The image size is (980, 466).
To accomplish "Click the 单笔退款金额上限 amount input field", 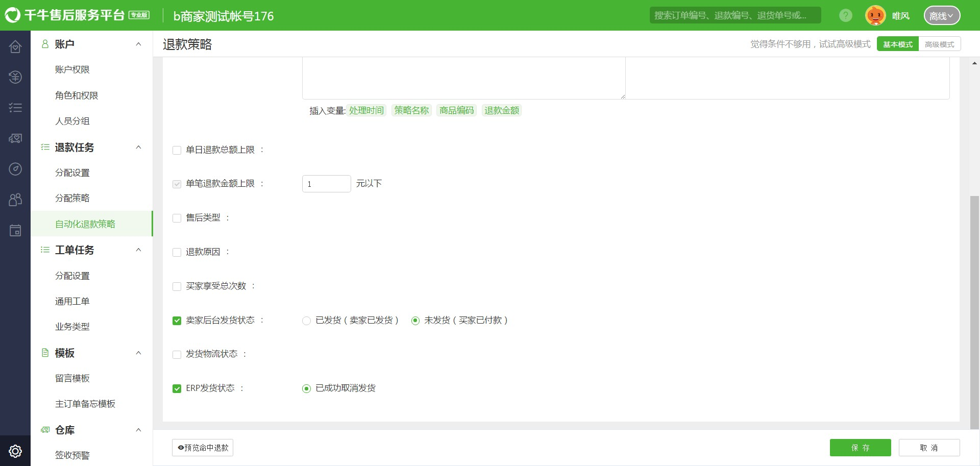I will (x=326, y=184).
